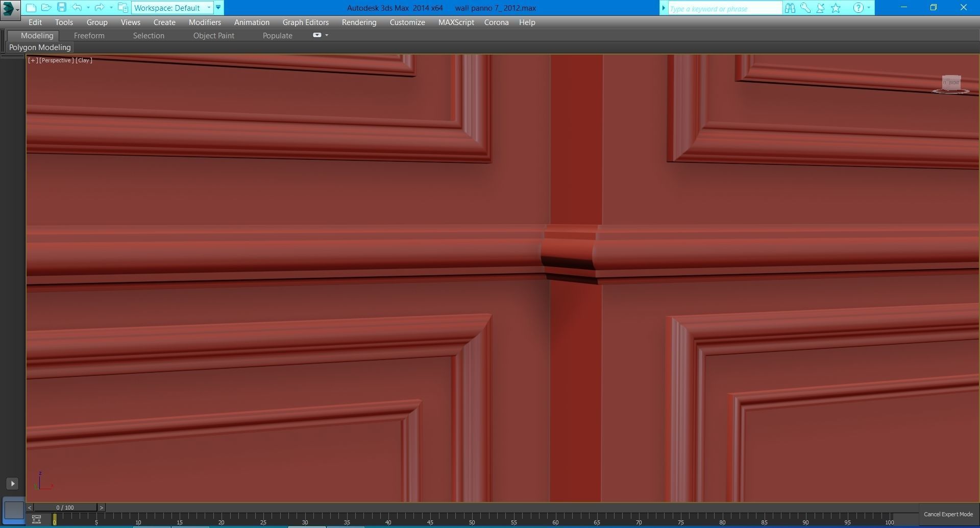
Task: Open the quick access toolbar customize arrow
Action: (x=218, y=8)
